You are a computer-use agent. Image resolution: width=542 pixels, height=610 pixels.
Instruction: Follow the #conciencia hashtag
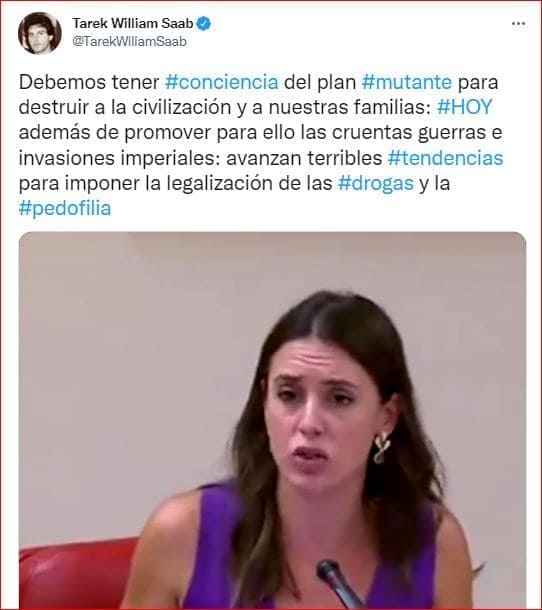222,82
